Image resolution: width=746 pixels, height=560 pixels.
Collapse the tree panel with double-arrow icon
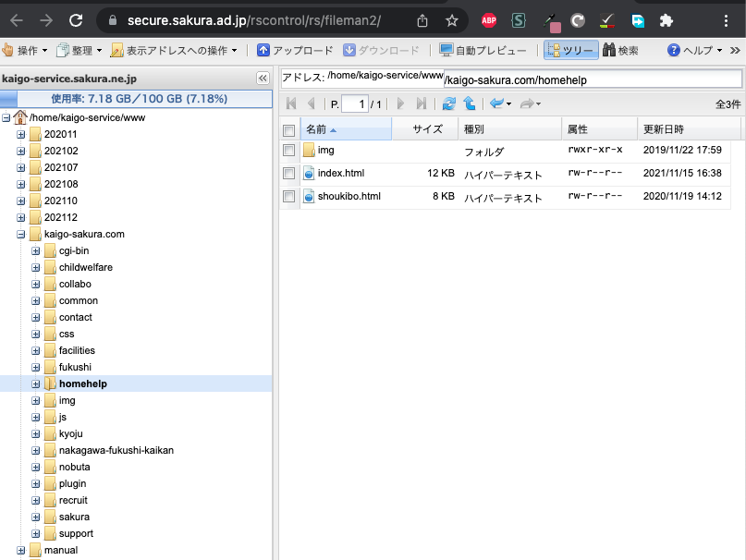(263, 79)
